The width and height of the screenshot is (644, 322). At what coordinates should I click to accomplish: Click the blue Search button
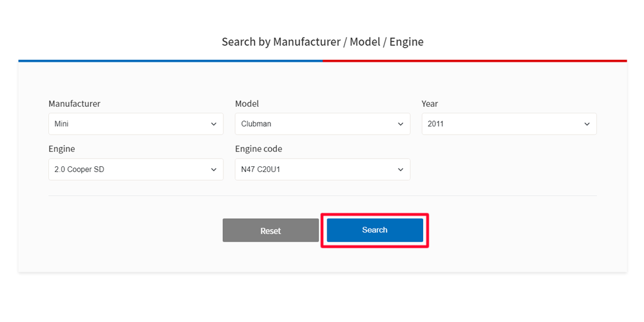[375, 230]
